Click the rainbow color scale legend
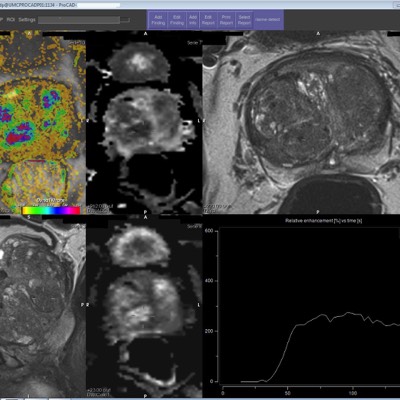400x400 pixels. [x=51, y=210]
